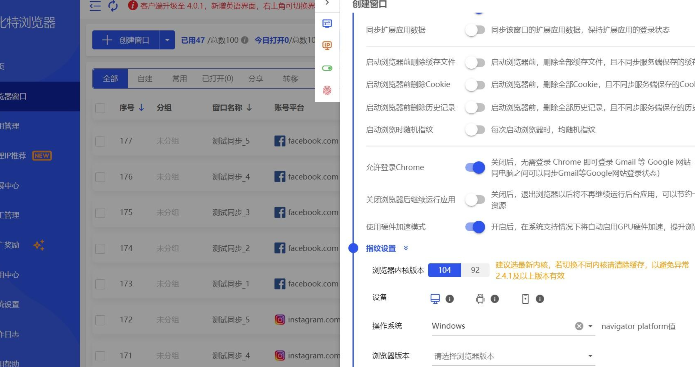Click the sidebar collapse menu icon
The image size is (695, 367).
pos(95,6)
